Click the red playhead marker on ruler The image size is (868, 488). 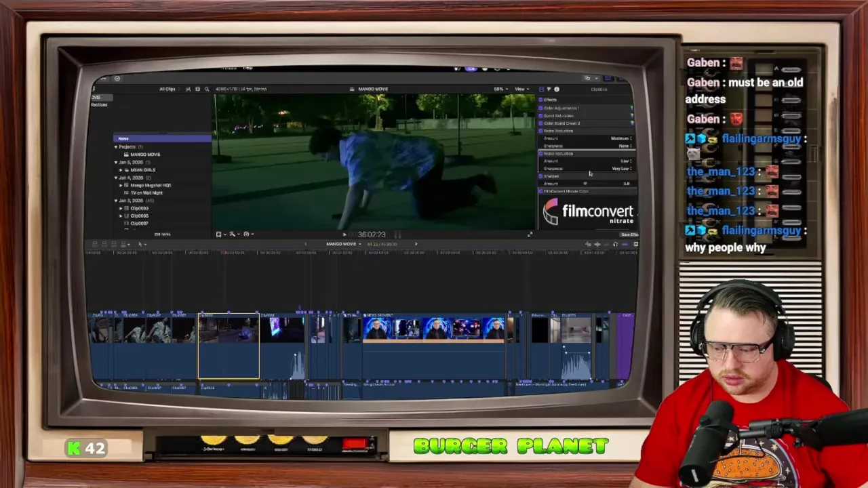(x=224, y=252)
